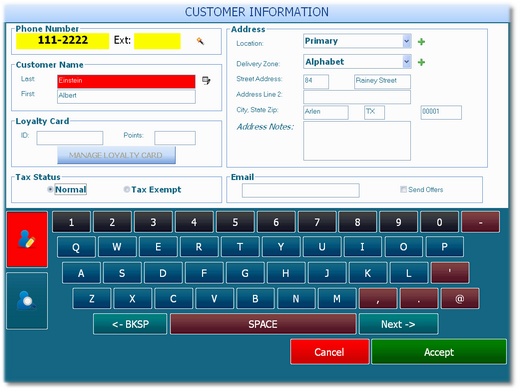
Task: Tap the V key
Action: [x=214, y=299]
